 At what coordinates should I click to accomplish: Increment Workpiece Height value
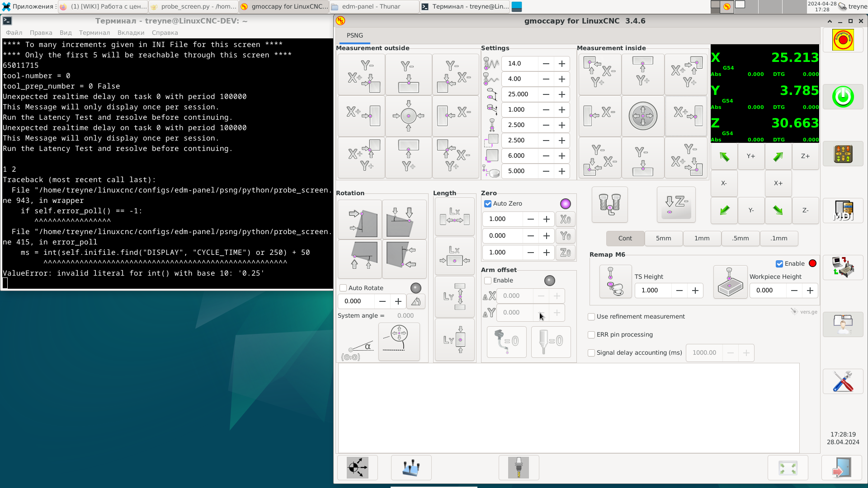pyautogui.click(x=810, y=291)
